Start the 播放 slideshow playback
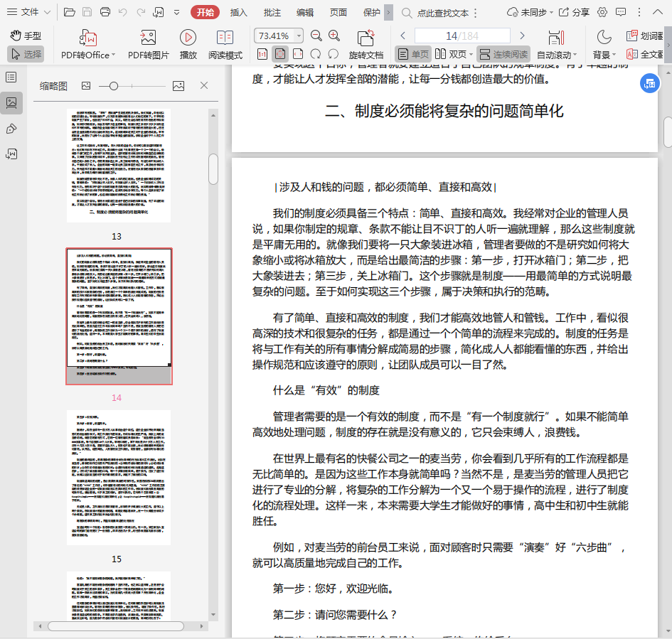The image size is (672, 639). point(188,44)
